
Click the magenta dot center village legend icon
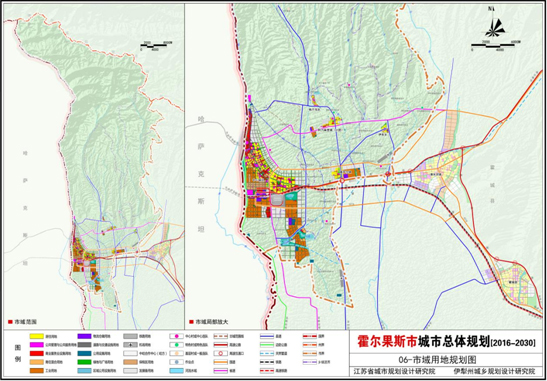click(177, 336)
